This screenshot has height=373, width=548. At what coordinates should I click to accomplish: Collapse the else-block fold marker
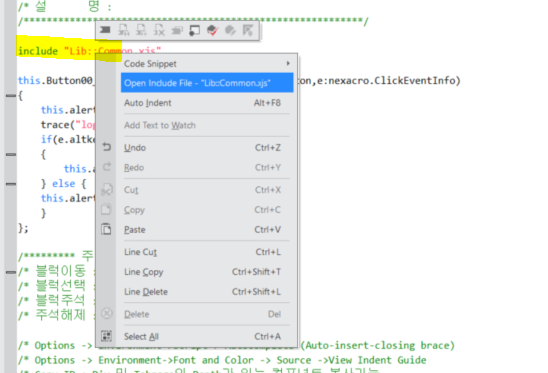tap(11, 184)
